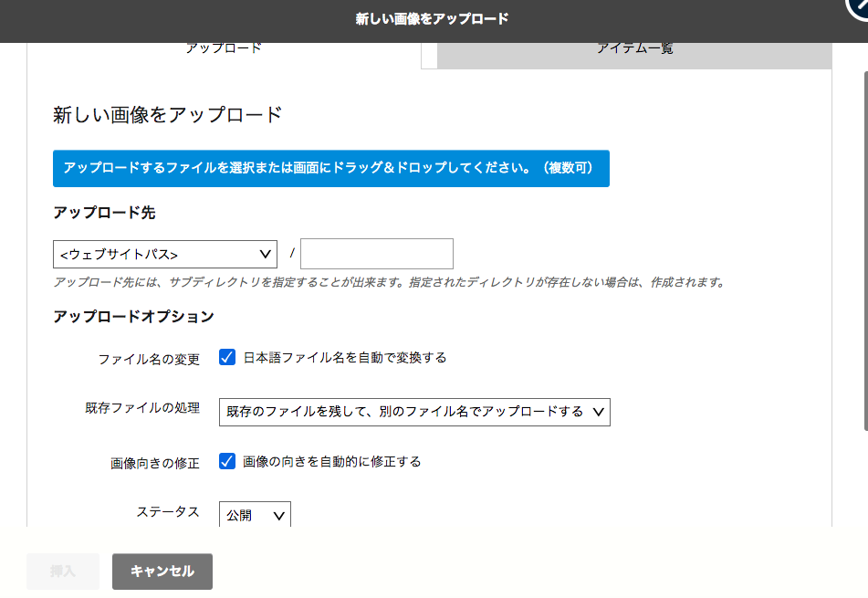Image resolution: width=868 pixels, height=598 pixels.
Task: Click the chevron on the ウェブサイトパス selector
Action: click(264, 254)
